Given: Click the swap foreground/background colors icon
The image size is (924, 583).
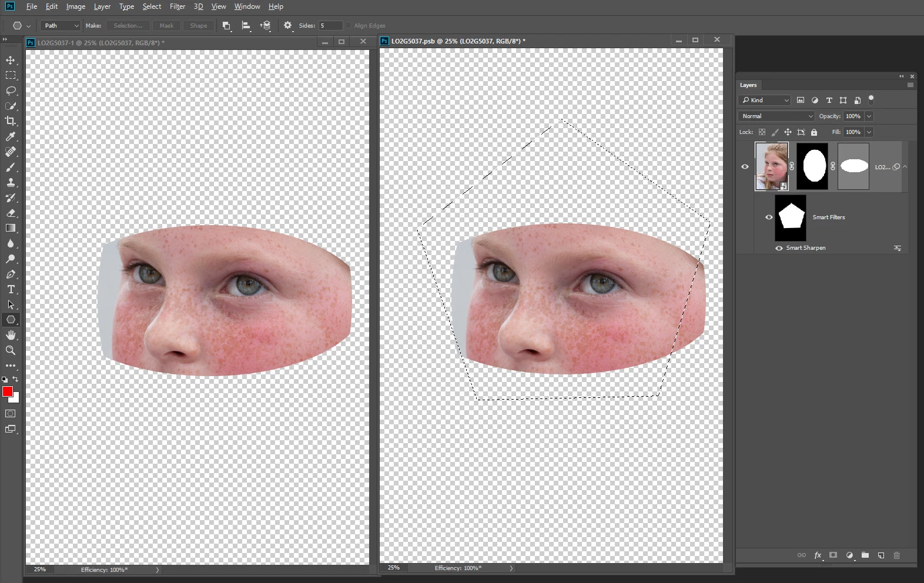Looking at the screenshot, I should pyautogui.click(x=16, y=379).
